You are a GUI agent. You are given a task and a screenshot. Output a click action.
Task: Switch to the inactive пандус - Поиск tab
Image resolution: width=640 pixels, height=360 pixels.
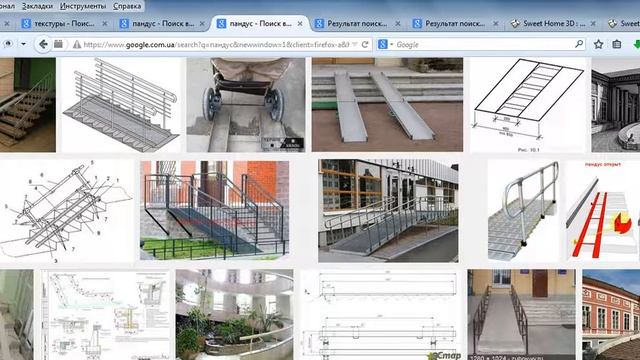coord(162,24)
